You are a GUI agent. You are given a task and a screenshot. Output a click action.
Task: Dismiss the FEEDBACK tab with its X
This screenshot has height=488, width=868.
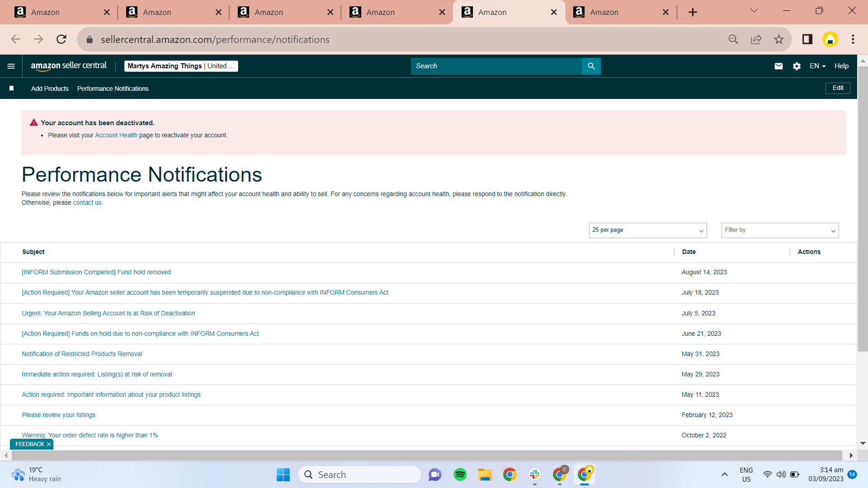click(x=49, y=444)
